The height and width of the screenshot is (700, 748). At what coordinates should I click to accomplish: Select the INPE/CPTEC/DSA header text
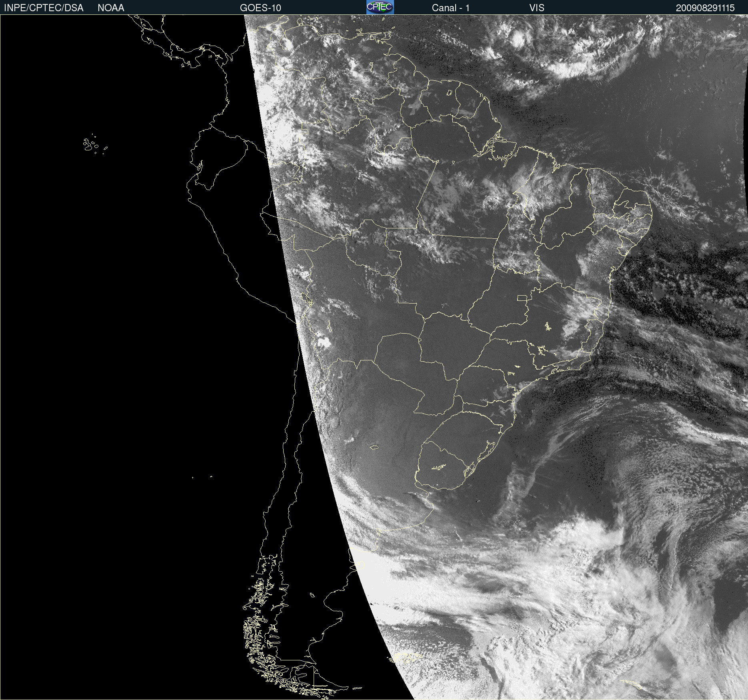pos(44,8)
